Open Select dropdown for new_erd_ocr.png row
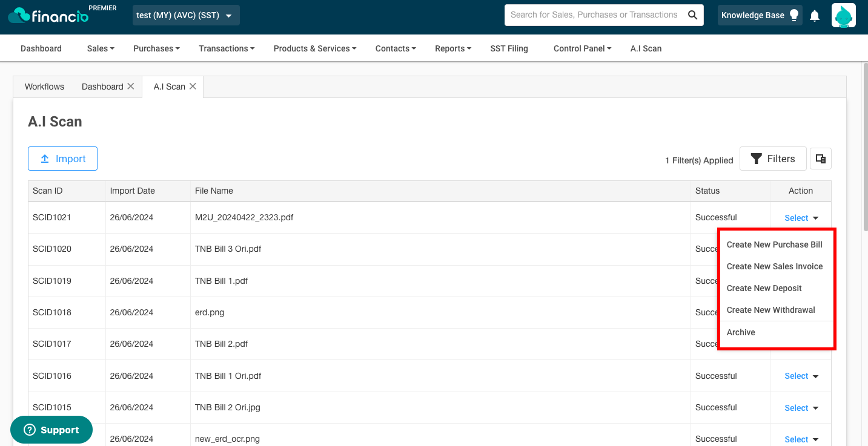The width and height of the screenshot is (868, 446). click(x=801, y=439)
